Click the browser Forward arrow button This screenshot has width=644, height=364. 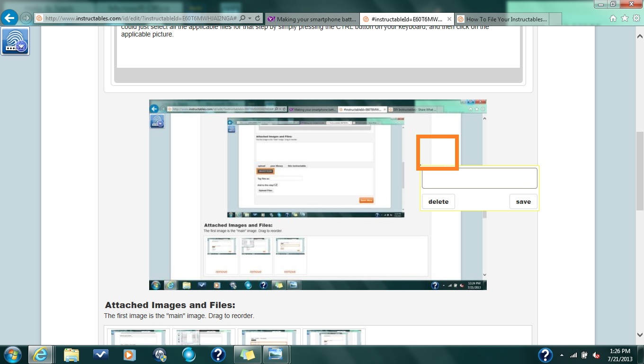[x=26, y=18]
